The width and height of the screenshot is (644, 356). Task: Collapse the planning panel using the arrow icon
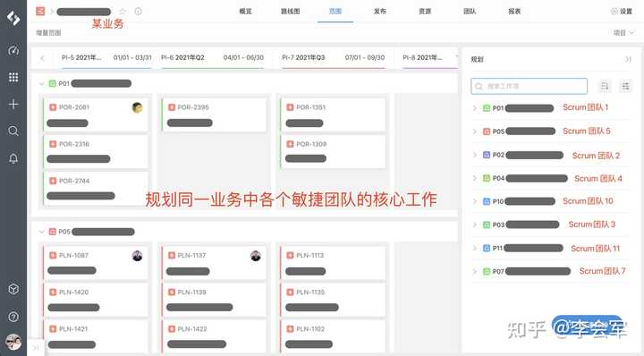[628, 60]
